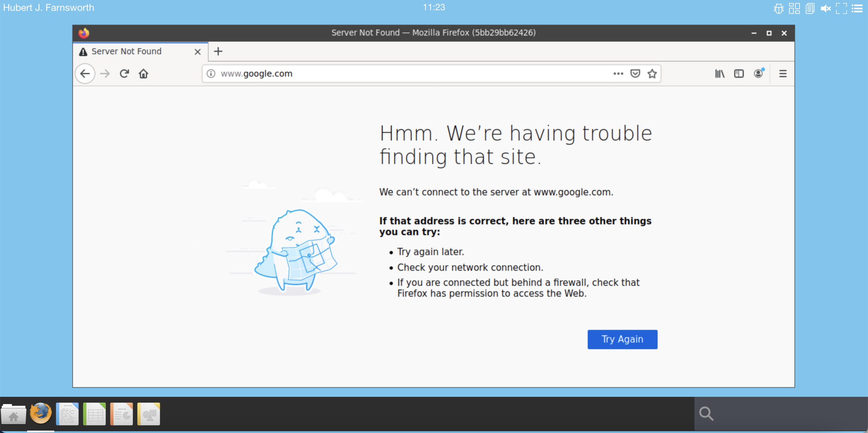Click the 'We can't connect to the server' sentence

(x=496, y=192)
